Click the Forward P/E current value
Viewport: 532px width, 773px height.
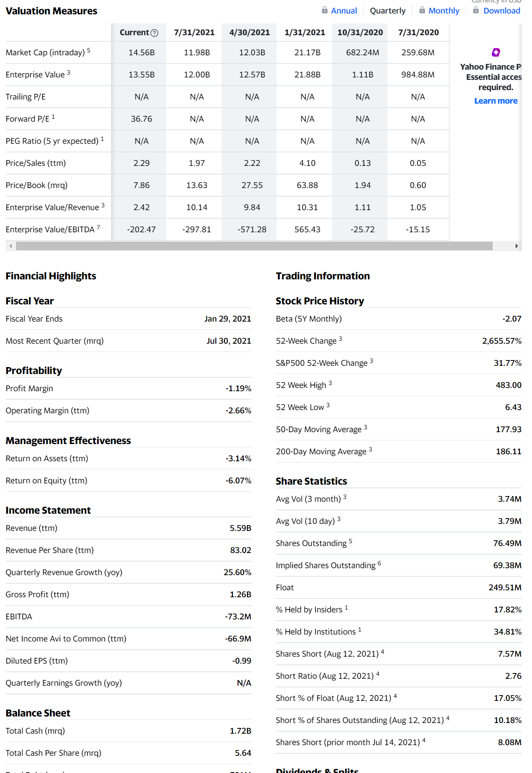coord(141,119)
